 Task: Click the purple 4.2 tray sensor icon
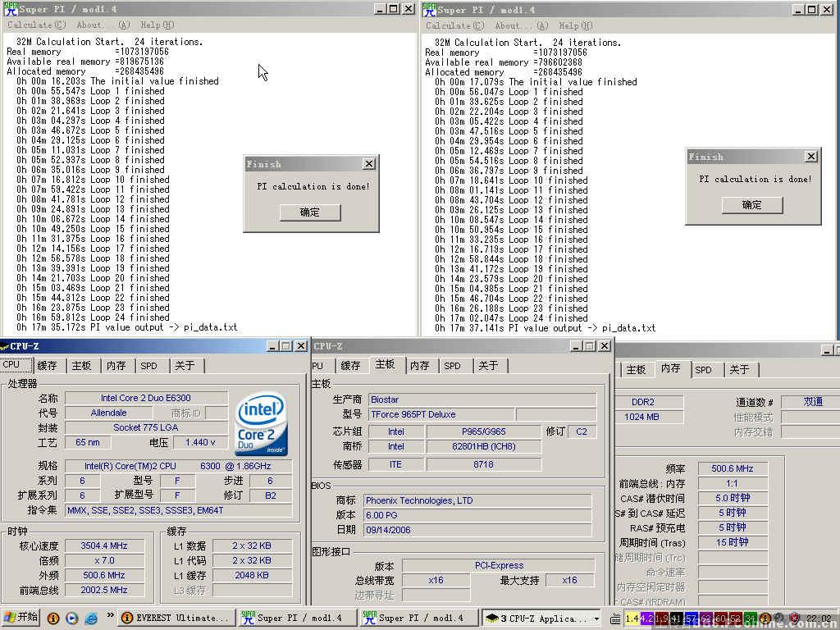[646, 619]
